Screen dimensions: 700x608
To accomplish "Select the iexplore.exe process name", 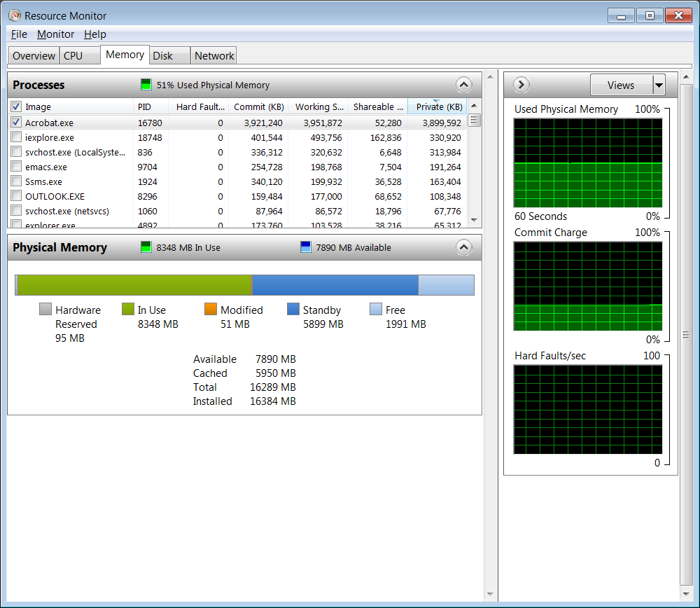I will point(50,137).
